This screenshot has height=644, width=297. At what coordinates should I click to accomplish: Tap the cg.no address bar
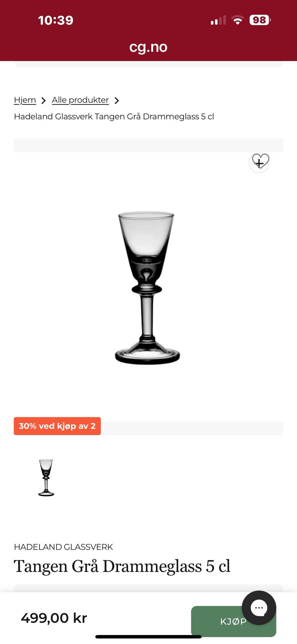[x=148, y=47]
